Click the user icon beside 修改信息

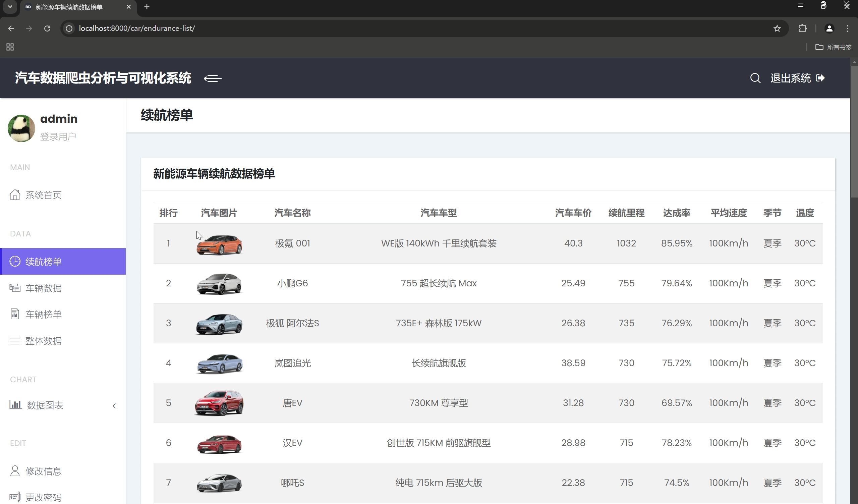pyautogui.click(x=15, y=470)
